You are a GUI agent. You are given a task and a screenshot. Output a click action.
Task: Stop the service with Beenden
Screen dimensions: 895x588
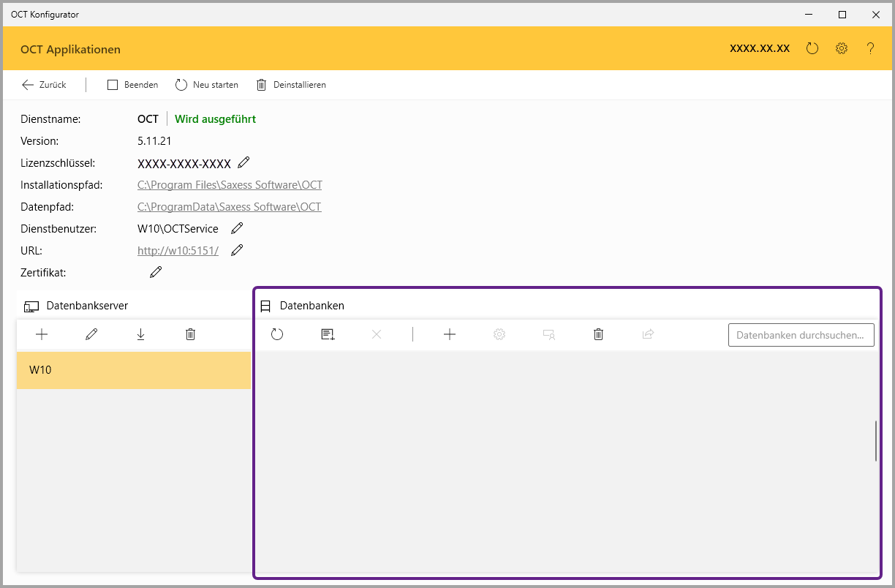tap(132, 85)
